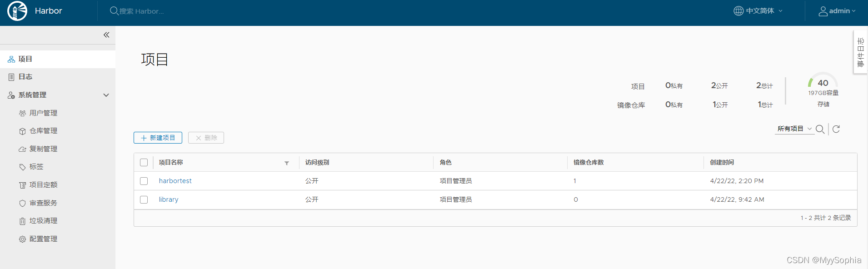Open the 所有项目 filter dropdown

[x=794, y=129]
